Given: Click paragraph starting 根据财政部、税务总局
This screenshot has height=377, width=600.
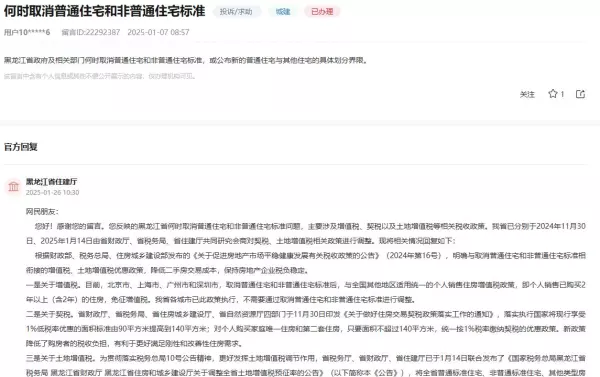Looking at the screenshot, I should pyautogui.click(x=306, y=263).
